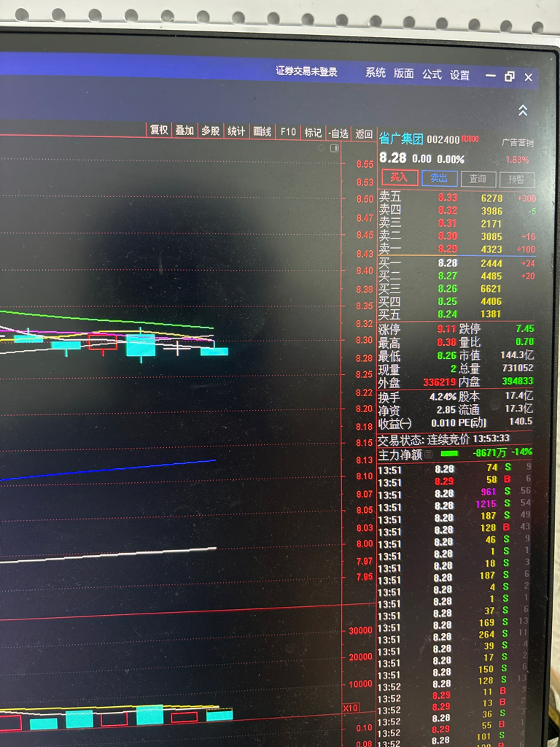The width and height of the screenshot is (560, 747).
Task: Select the 叠加 toolbar option
Action: click(184, 130)
